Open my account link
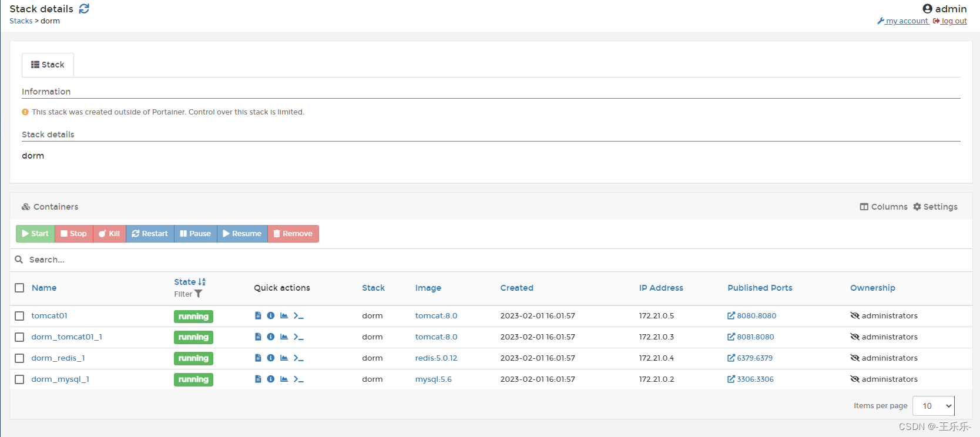The image size is (980, 437). pyautogui.click(x=903, y=21)
